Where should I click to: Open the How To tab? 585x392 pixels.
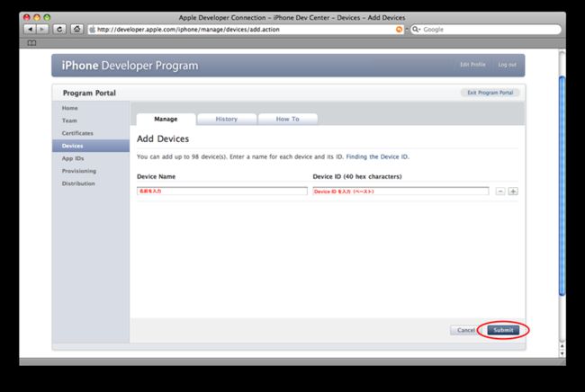pyautogui.click(x=288, y=120)
